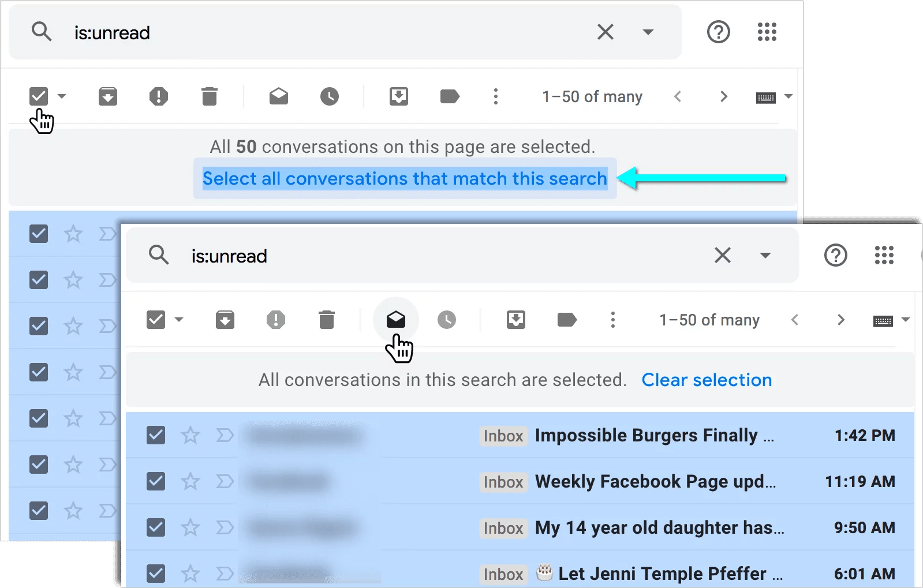This screenshot has width=923, height=588.
Task: Click Inbox label on 9:50 AM email
Action: [503, 528]
